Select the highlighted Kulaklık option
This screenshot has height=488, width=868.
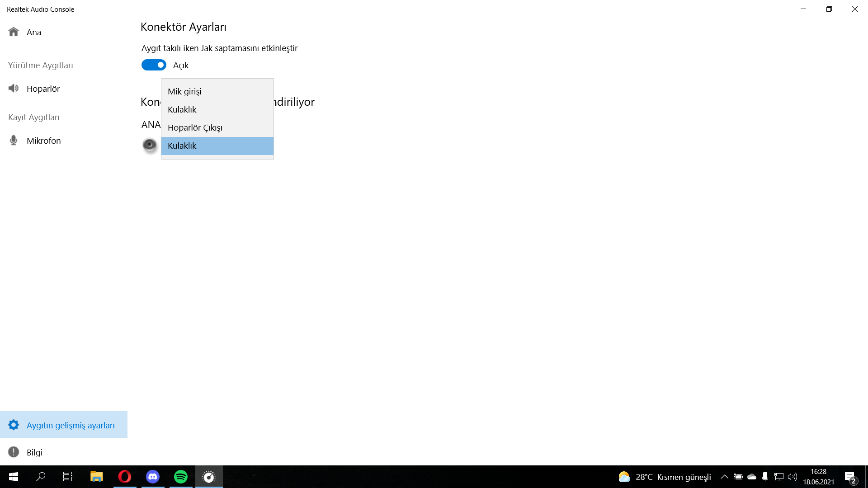pyautogui.click(x=182, y=145)
